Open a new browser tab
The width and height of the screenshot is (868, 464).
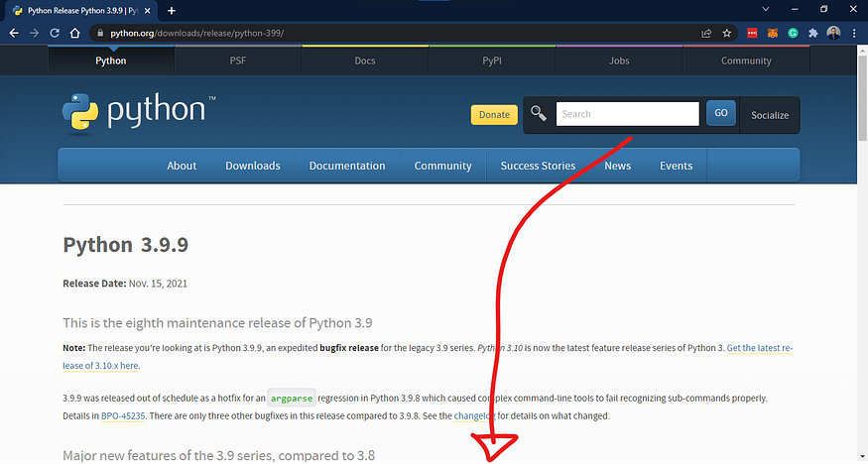pos(172,11)
